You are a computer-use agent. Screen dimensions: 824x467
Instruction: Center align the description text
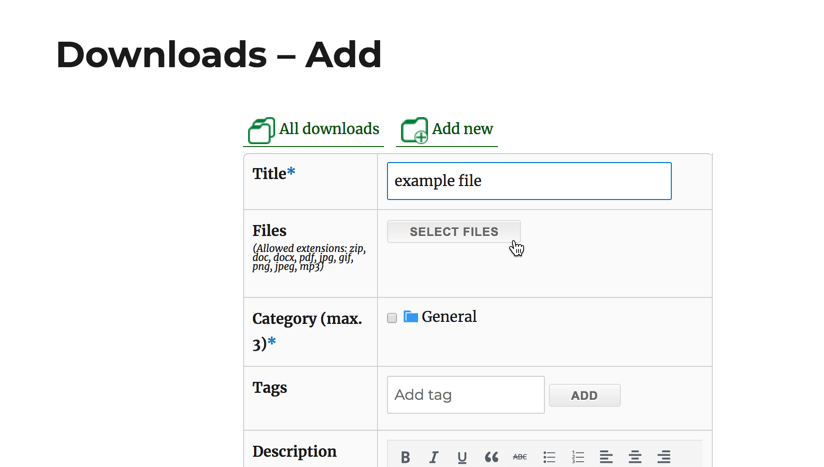click(x=635, y=457)
